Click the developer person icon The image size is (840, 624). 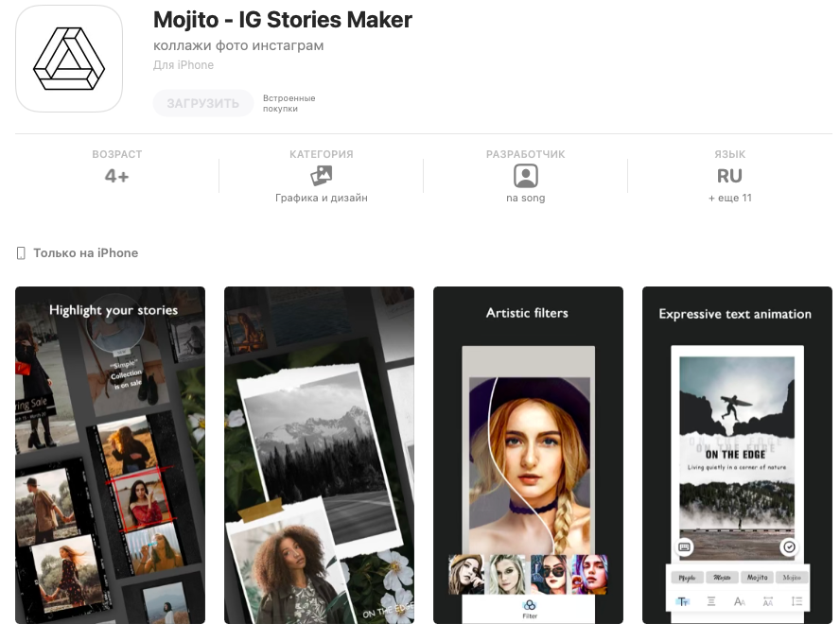(x=526, y=176)
